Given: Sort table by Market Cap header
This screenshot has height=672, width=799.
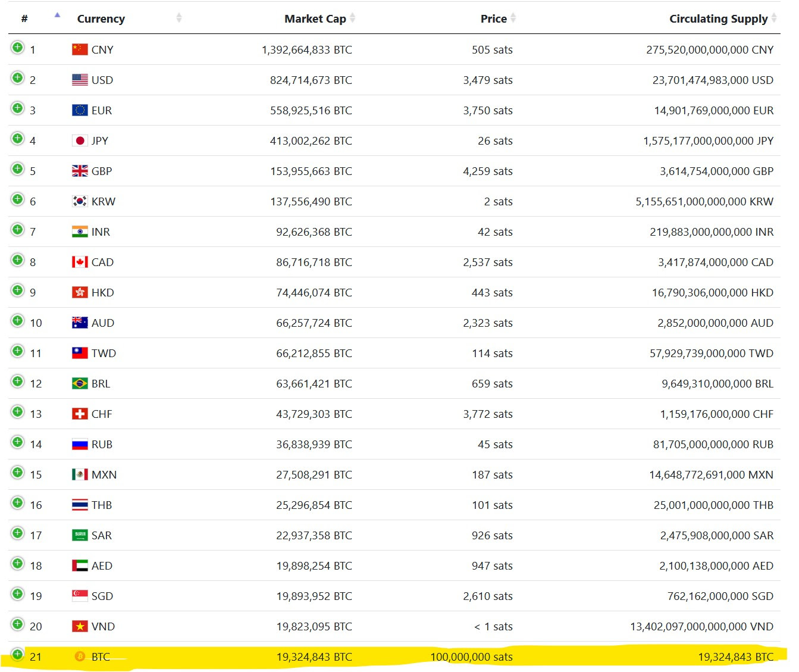Looking at the screenshot, I should click(x=315, y=18).
